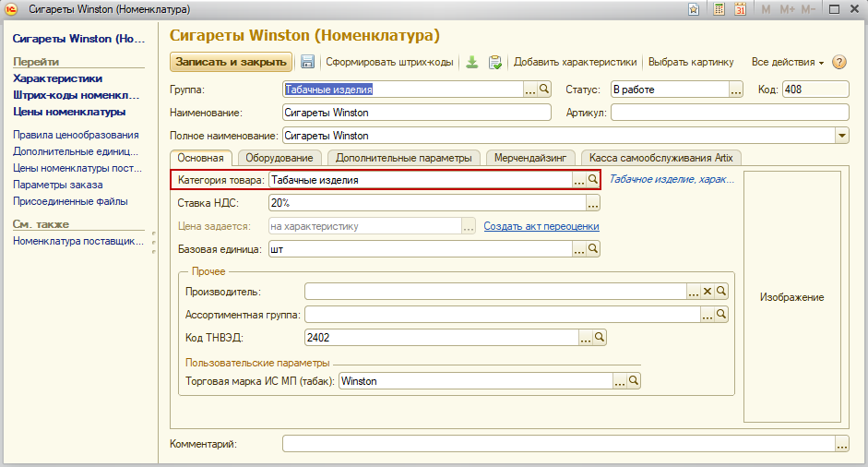The width and height of the screenshot is (868, 467).
Task: Click magnifier icon for Торговая марка ИС МП
Action: [634, 381]
